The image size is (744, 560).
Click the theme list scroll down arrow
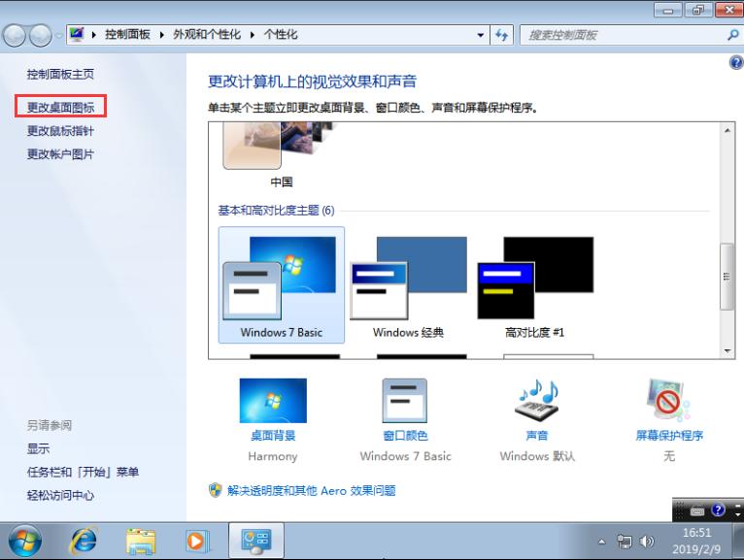727,351
